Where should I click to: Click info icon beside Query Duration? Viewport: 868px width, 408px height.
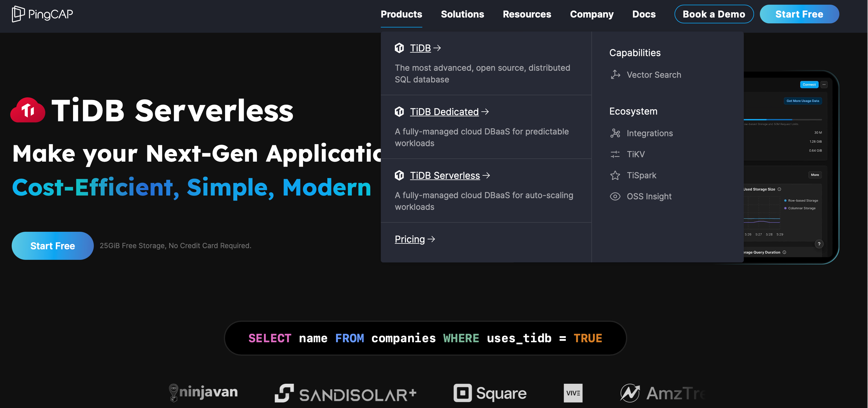pyautogui.click(x=784, y=252)
